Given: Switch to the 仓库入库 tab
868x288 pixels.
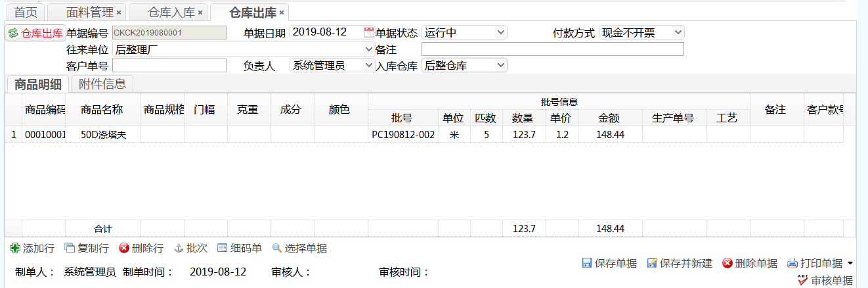Looking at the screenshot, I should pyautogui.click(x=168, y=12).
